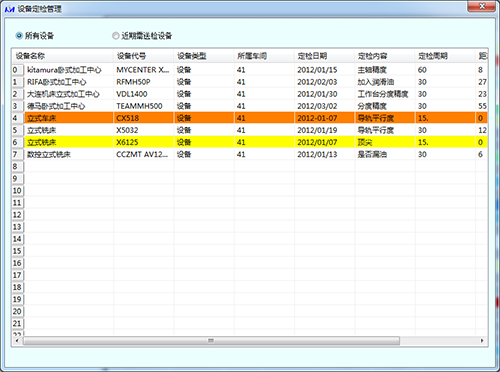
Task: Click the date cell 2012/03/02
Action: (325, 106)
